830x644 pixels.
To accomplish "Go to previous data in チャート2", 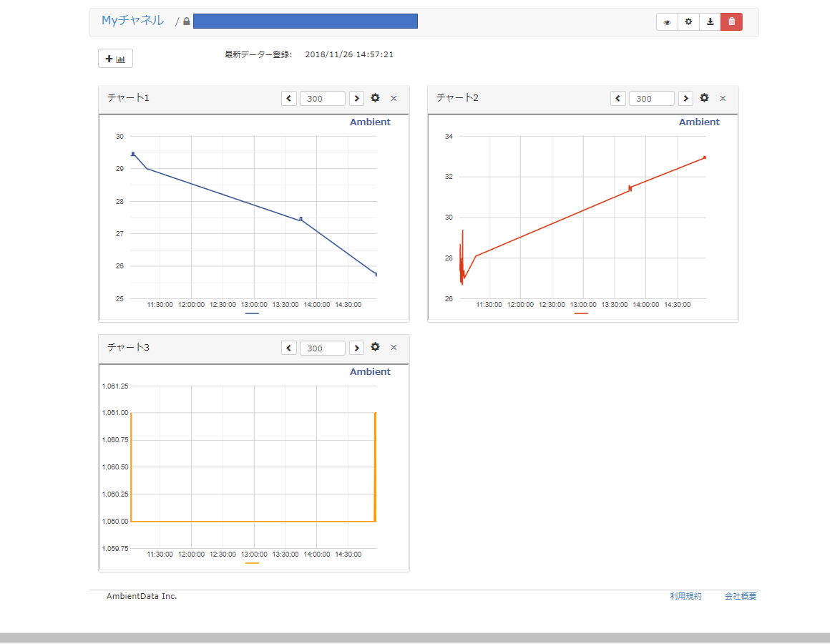I will 617,99.
